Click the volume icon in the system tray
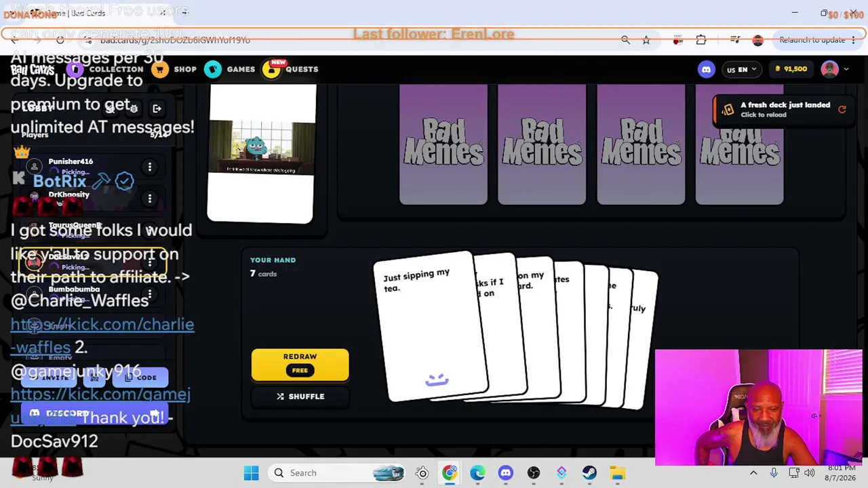 (x=809, y=472)
